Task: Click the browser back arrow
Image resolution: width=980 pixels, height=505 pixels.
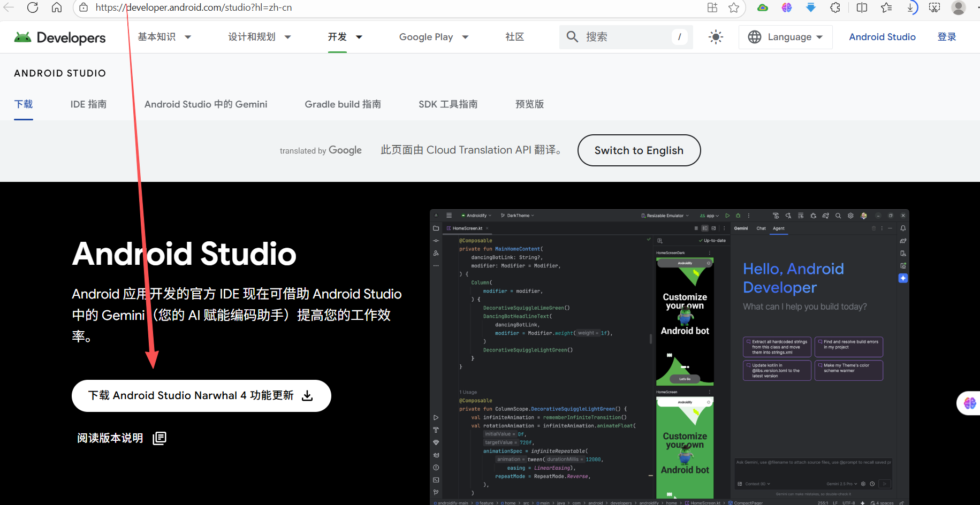Action: tap(9, 7)
